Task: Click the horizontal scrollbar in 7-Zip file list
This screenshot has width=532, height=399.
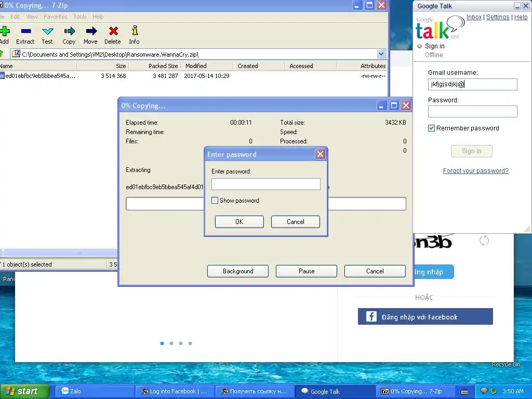Action: point(60,252)
